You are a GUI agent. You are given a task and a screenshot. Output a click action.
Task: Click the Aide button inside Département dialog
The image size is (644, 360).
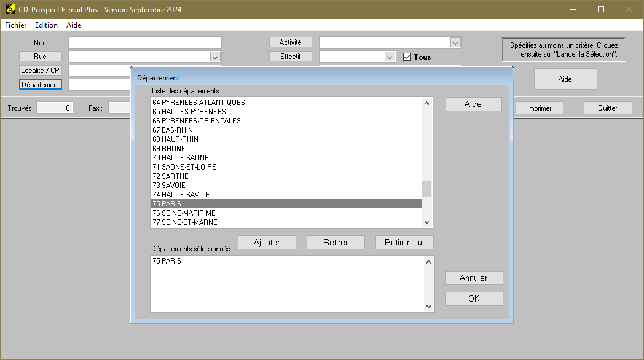[473, 104]
